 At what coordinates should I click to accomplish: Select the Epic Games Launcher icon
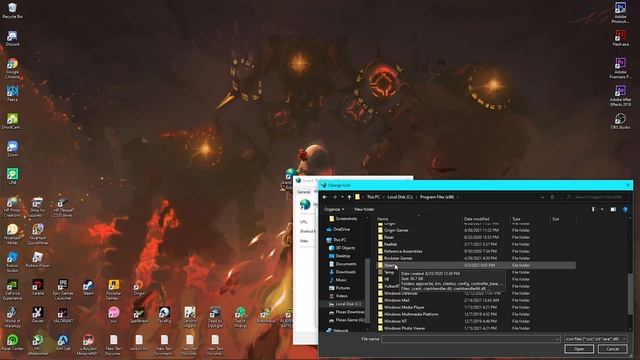[x=63, y=289]
